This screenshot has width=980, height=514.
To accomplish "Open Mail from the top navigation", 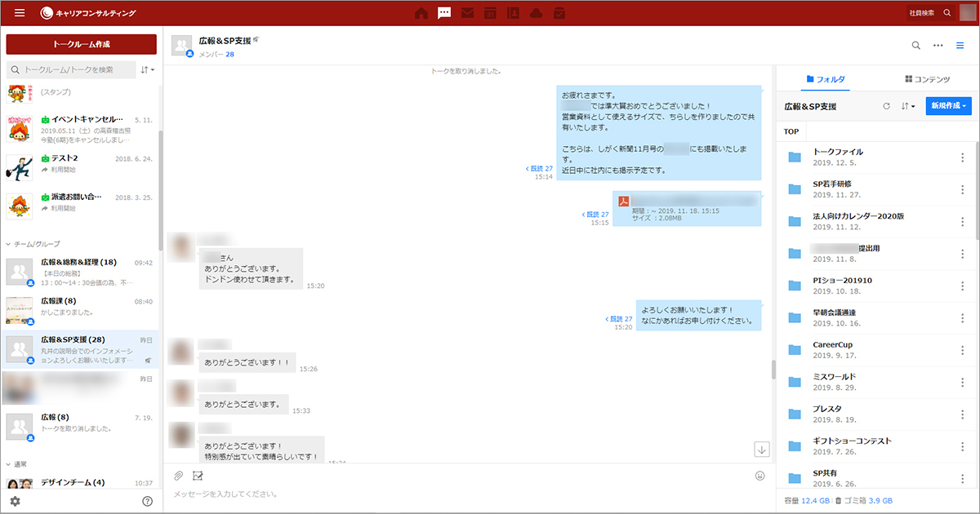I will coord(467,13).
